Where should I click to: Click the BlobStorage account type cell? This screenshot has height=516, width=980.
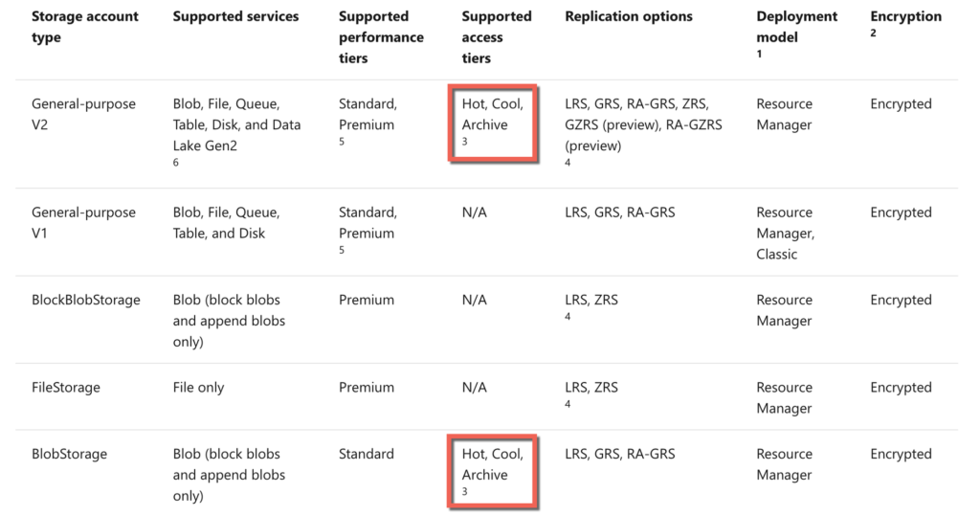[x=69, y=454]
